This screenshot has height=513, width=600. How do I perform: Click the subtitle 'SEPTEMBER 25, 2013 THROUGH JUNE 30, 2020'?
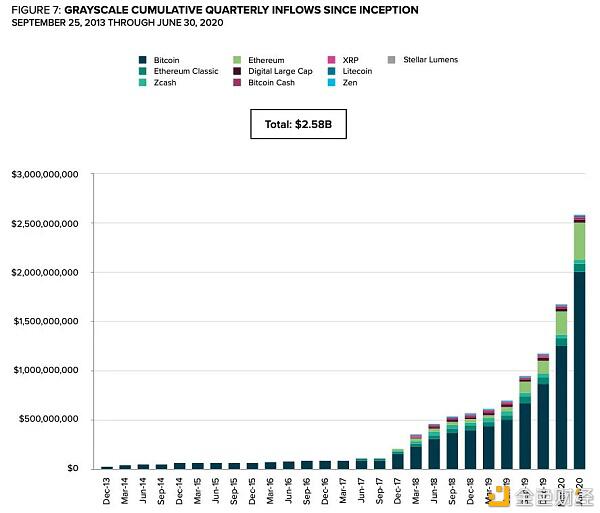[117, 23]
